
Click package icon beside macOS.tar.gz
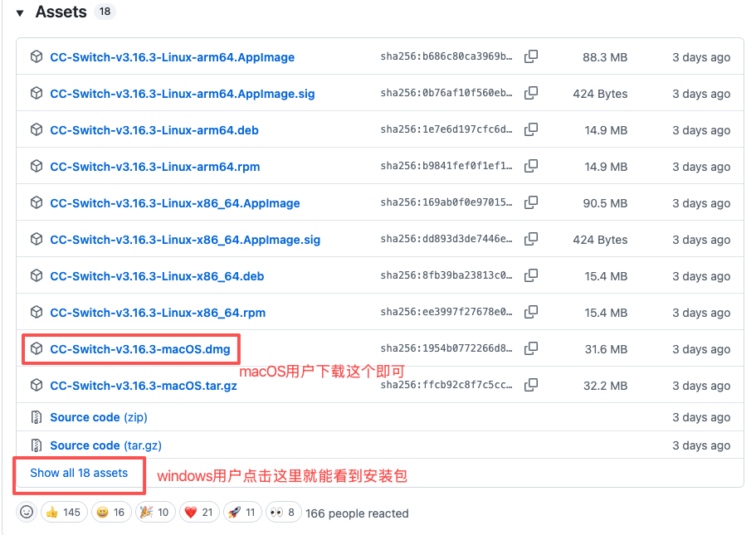tap(37, 385)
